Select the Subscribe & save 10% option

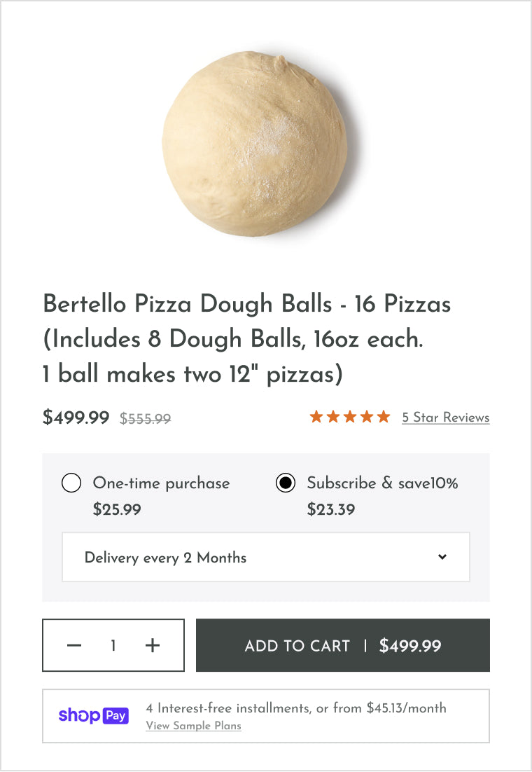pyautogui.click(x=286, y=483)
